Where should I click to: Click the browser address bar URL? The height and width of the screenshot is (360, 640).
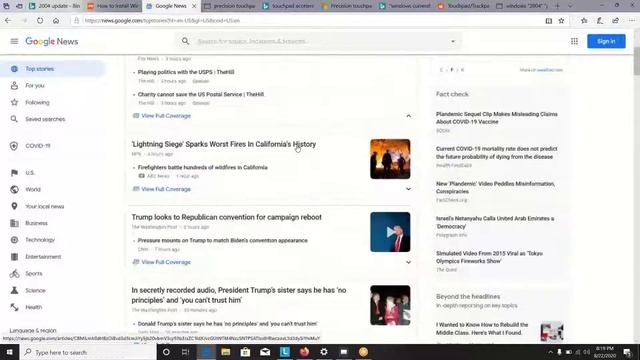coord(162,20)
